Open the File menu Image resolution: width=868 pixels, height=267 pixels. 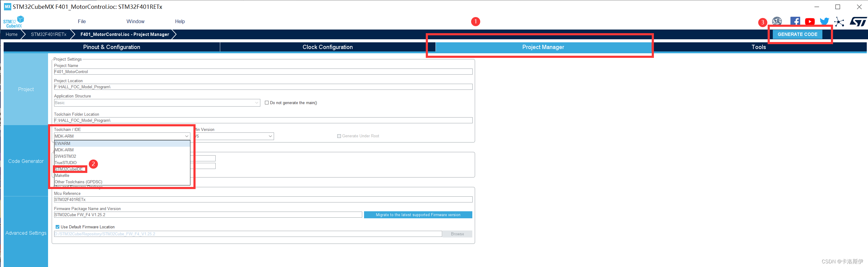(x=82, y=22)
